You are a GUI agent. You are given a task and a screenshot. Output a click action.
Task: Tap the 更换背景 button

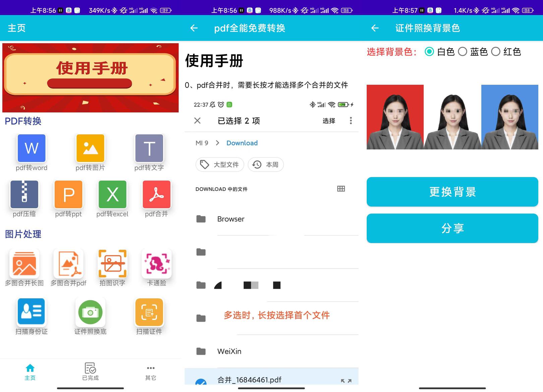[x=452, y=192]
